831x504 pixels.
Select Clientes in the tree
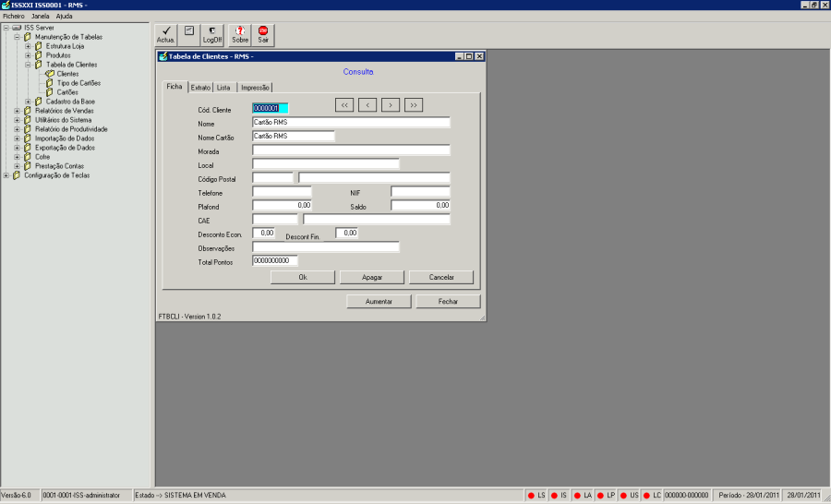(67, 74)
